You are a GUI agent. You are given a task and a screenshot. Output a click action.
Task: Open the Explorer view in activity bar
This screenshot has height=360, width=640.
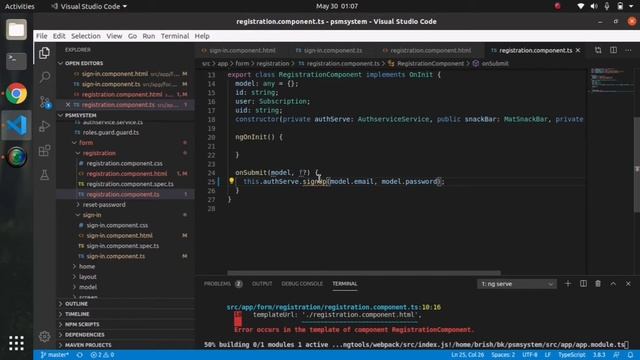point(44,53)
